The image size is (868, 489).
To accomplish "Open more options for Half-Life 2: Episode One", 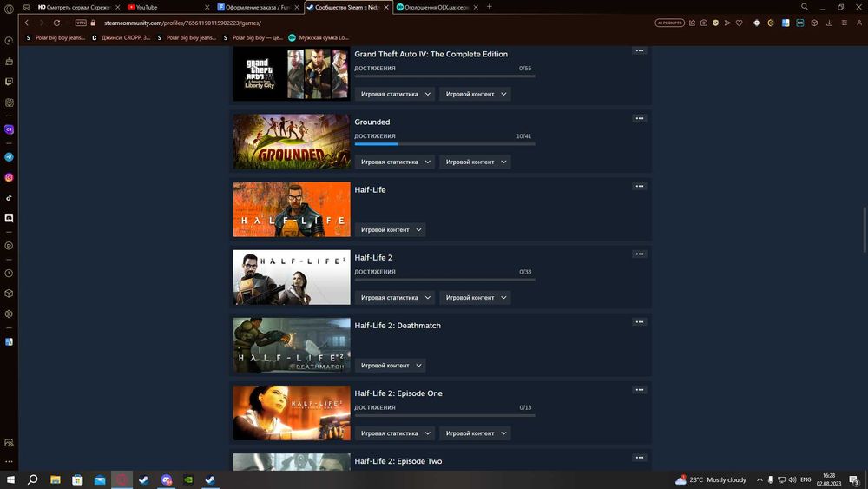I will click(640, 389).
